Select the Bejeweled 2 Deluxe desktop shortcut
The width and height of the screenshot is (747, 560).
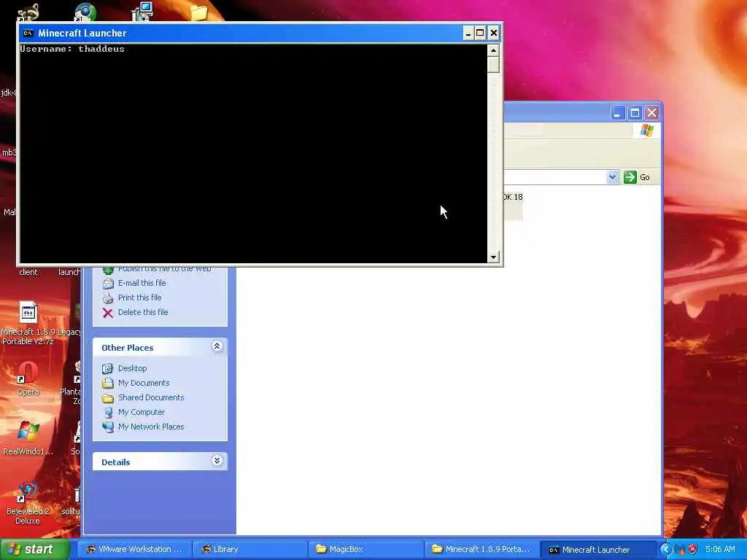[x=28, y=503]
